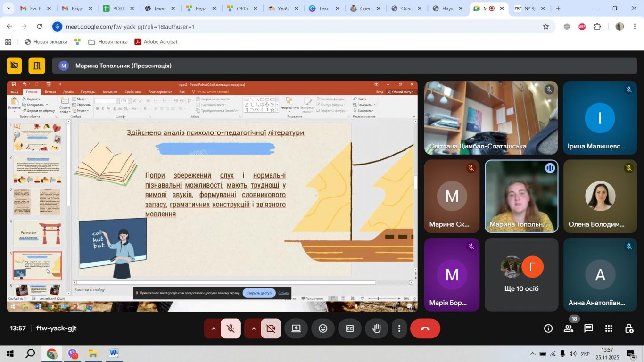Image resolution: width=644 pixels, height=362 pixels.
Task: Switch to the Увійд browser tab
Action: (x=284, y=8)
